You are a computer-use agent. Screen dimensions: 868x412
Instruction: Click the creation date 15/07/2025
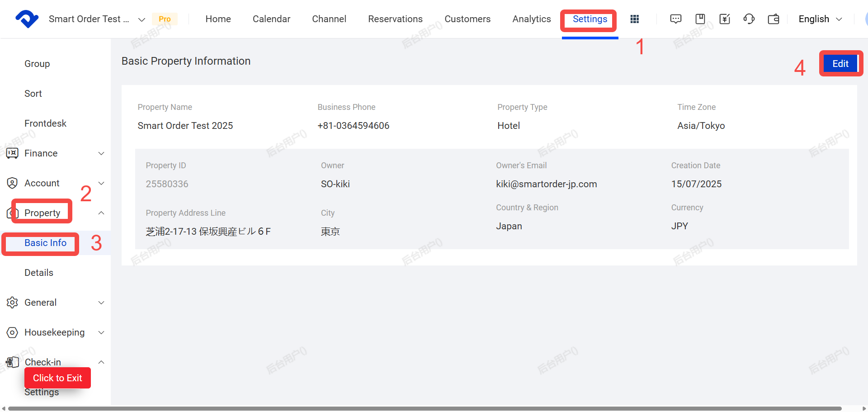point(696,184)
